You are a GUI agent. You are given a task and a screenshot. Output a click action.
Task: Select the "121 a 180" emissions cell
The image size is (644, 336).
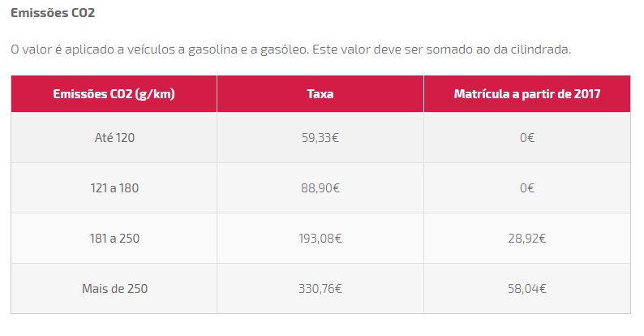pyautogui.click(x=114, y=187)
